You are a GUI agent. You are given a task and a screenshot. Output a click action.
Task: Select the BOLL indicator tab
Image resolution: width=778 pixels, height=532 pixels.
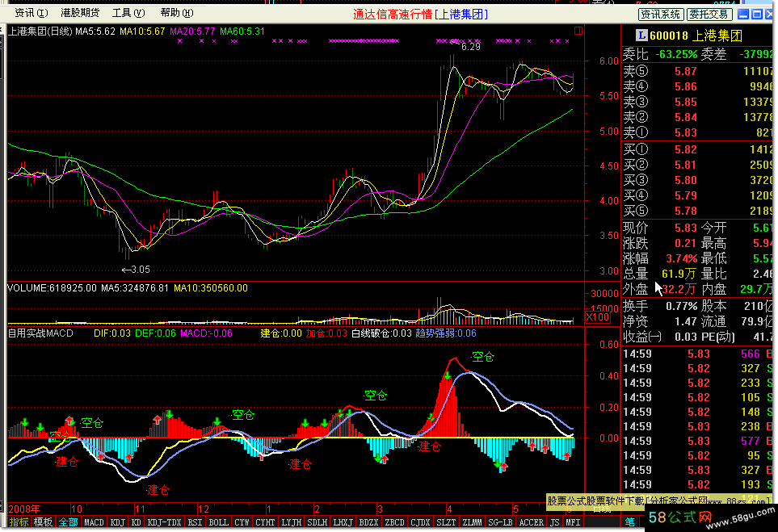[218, 522]
